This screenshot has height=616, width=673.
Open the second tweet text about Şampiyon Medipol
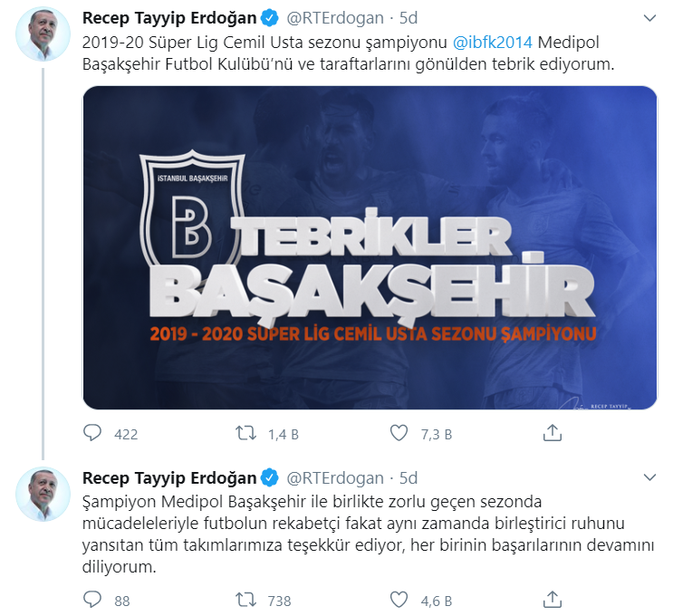(369, 534)
